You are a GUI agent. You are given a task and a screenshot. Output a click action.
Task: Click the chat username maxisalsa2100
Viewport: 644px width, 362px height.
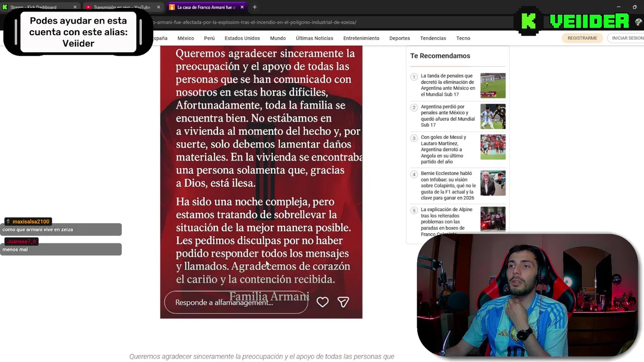point(31,222)
